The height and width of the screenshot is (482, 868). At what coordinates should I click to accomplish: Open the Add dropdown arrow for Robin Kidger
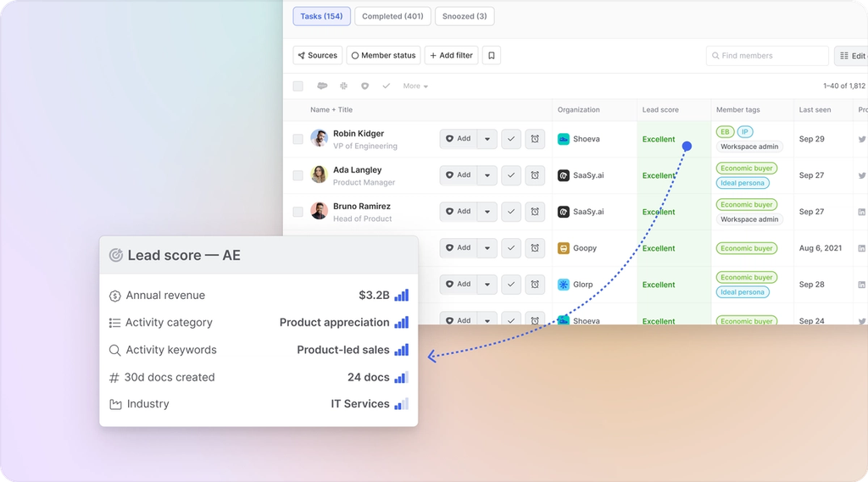tap(487, 139)
